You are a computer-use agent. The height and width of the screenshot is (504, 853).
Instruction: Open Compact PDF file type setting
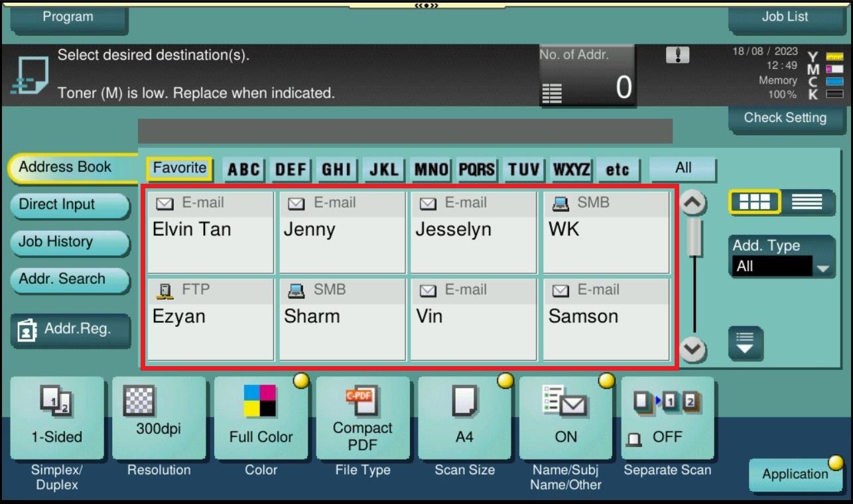click(x=363, y=418)
